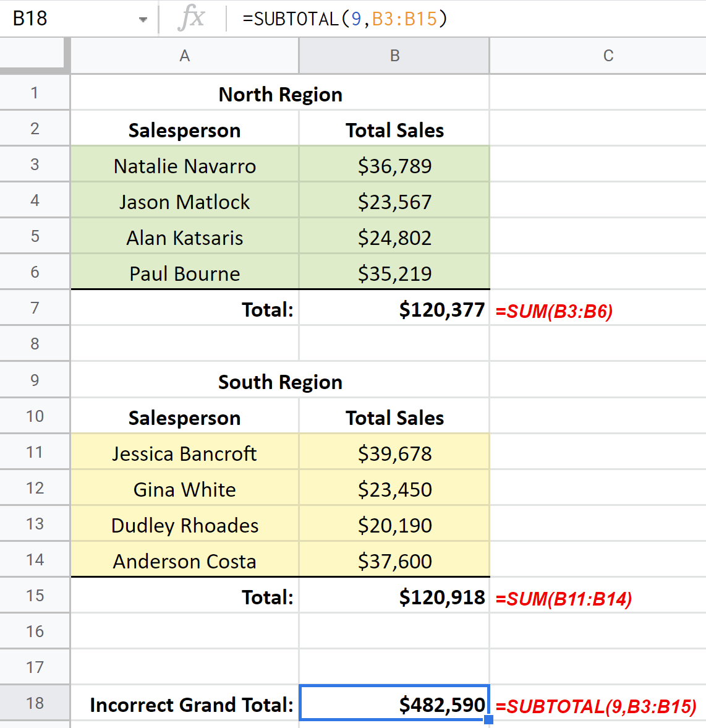Select the $482,590 cell

[x=394, y=703]
